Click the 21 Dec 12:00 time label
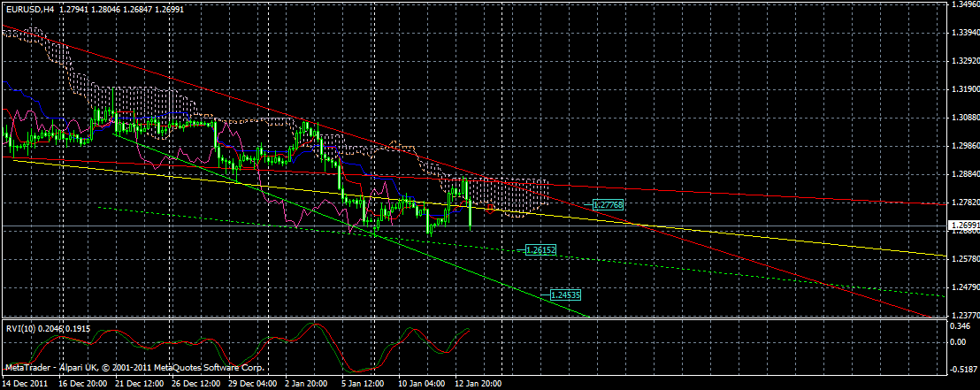 [142, 383]
